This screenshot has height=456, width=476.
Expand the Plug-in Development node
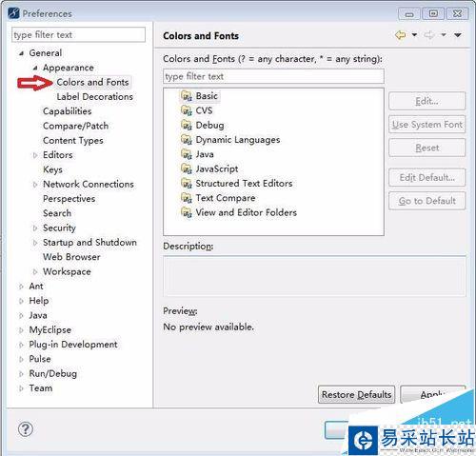click(21, 345)
